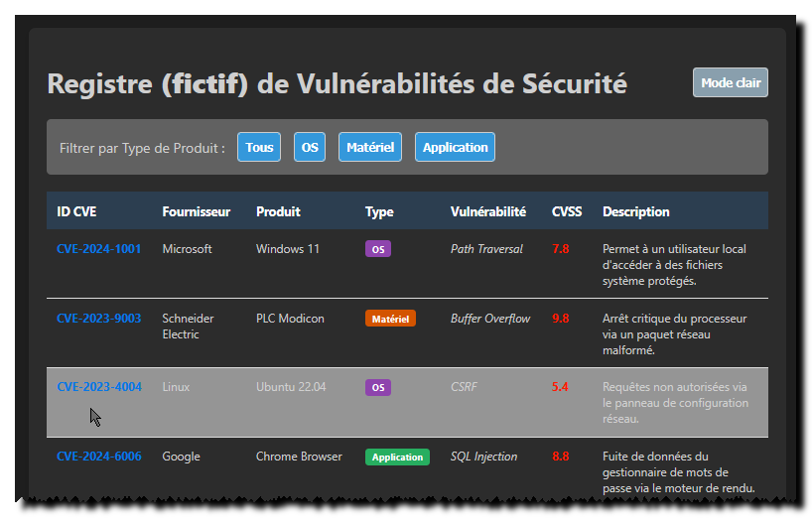Viewport: 812px width, 524px height.
Task: Click the Vulnérabilité column header
Action: [x=488, y=211]
